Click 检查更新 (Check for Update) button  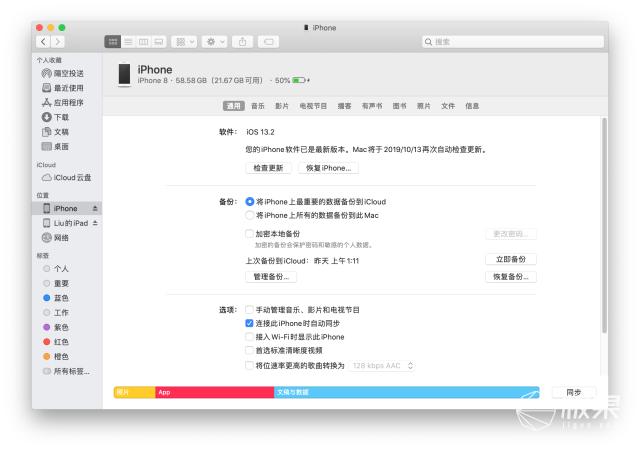pyautogui.click(x=268, y=168)
